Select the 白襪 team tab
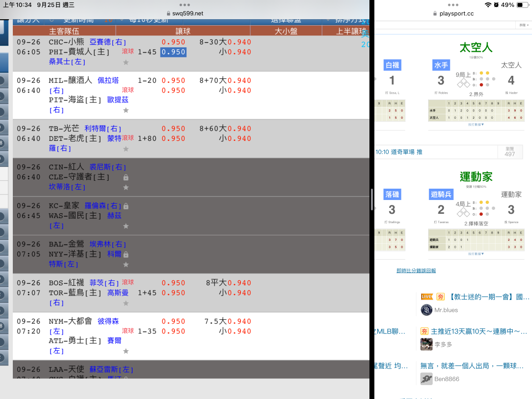 392,65
